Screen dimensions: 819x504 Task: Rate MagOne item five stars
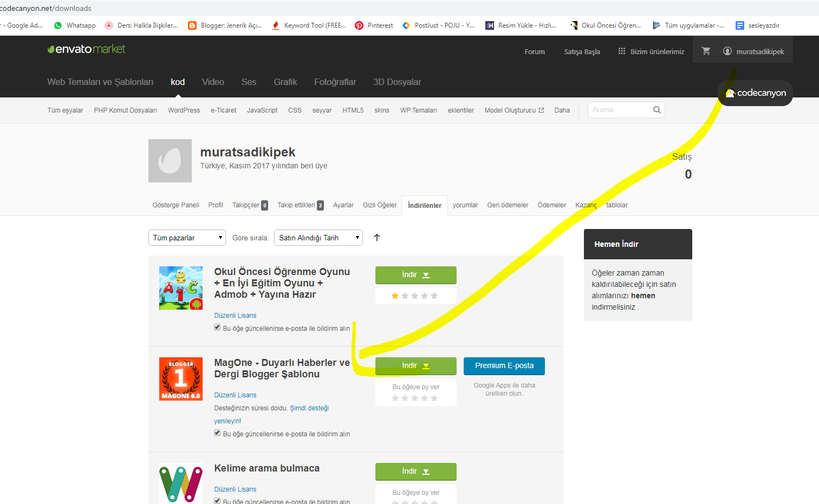(x=434, y=398)
